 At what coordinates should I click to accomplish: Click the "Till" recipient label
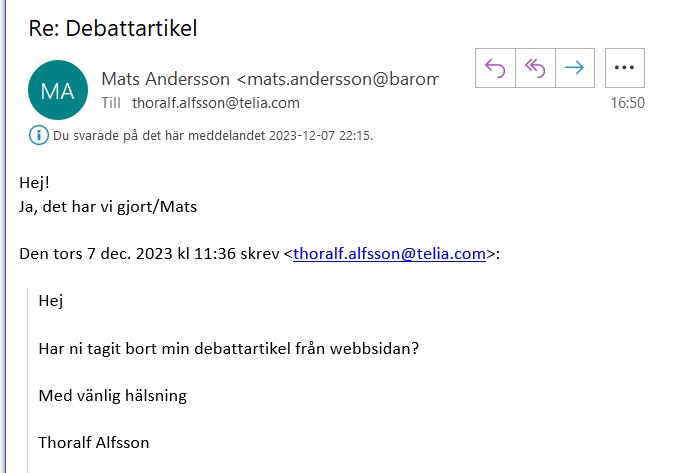[112, 102]
